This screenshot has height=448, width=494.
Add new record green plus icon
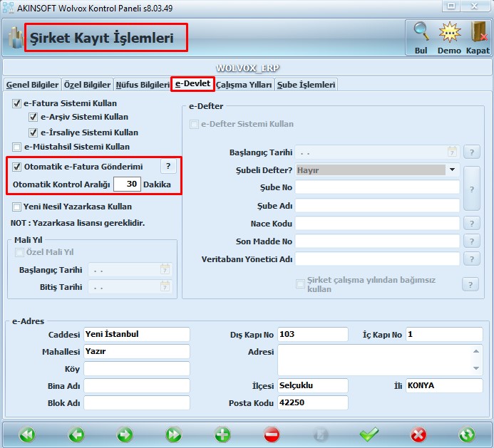pyautogui.click(x=222, y=434)
